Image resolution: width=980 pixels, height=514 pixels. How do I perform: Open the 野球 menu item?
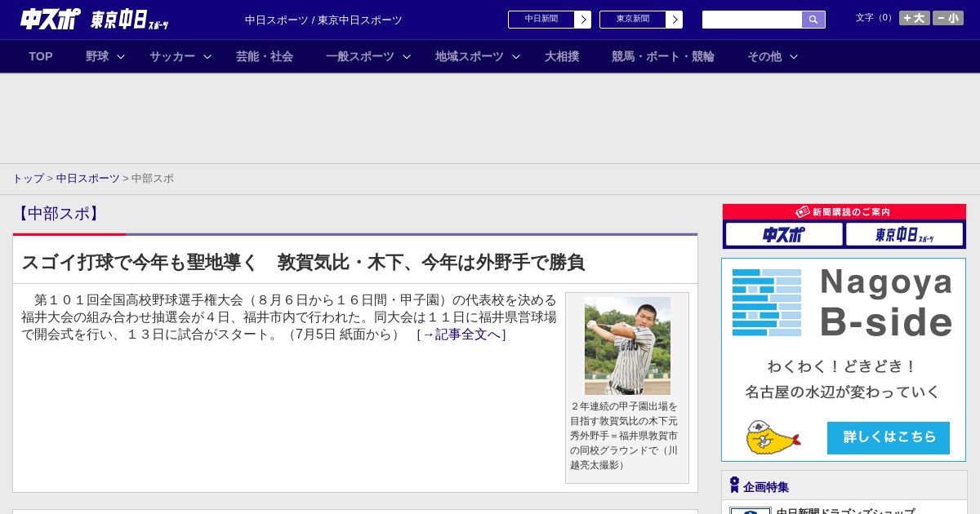point(97,56)
